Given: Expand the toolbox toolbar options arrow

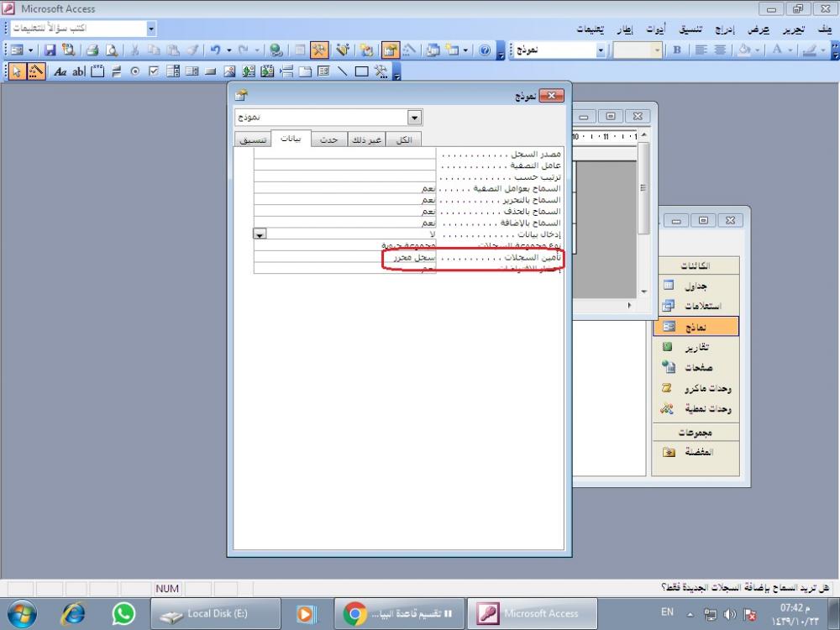Looking at the screenshot, I should tap(397, 72).
